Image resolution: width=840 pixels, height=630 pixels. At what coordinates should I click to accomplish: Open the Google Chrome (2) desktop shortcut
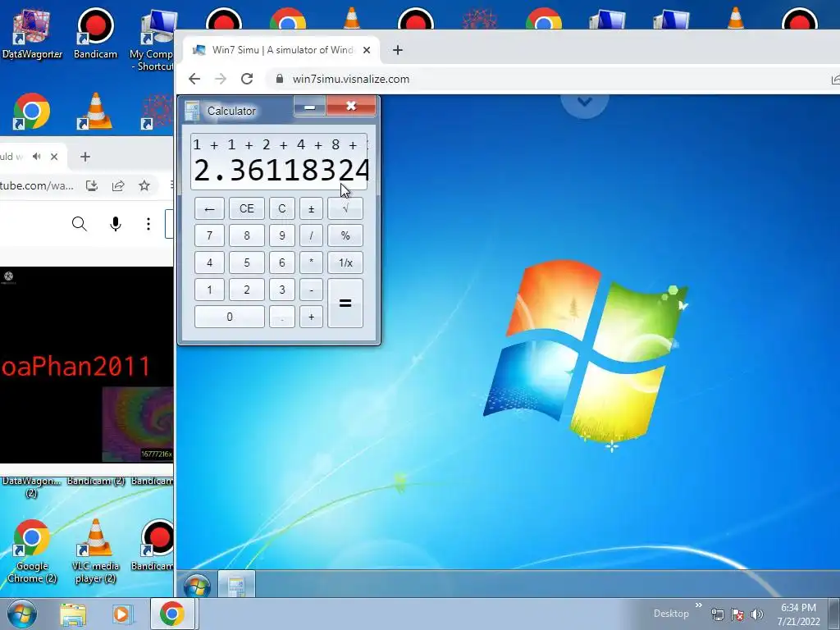click(32, 551)
